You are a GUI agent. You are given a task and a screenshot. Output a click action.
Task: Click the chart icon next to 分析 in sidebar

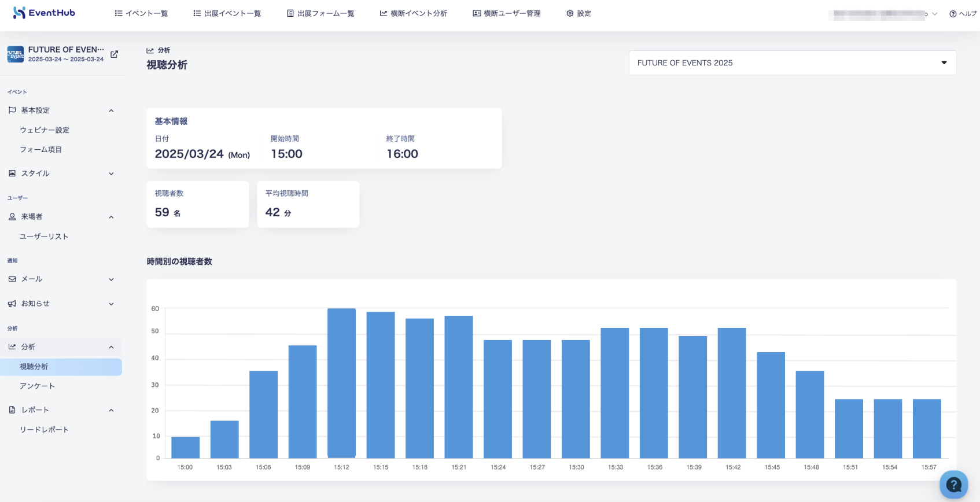pyautogui.click(x=12, y=346)
